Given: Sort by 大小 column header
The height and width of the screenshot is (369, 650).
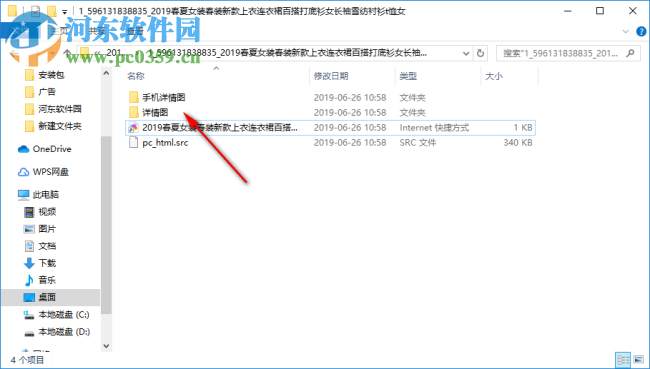Looking at the screenshot, I should click(x=494, y=76).
